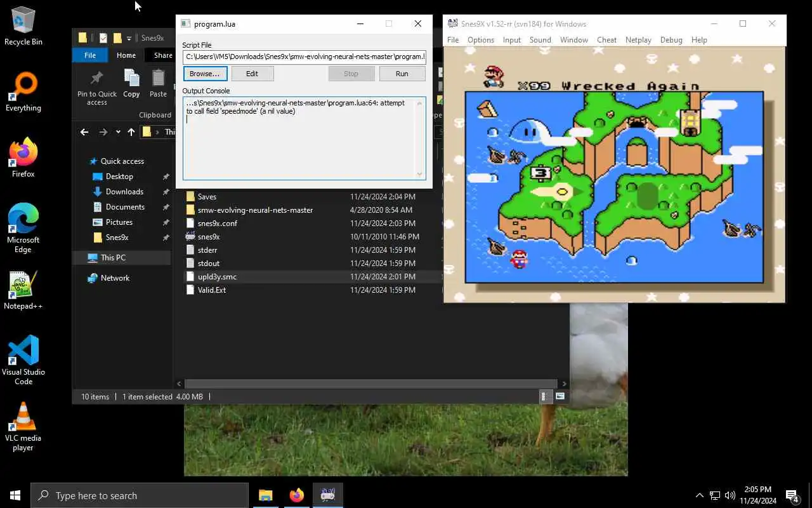Open the File tab in Explorer
This screenshot has height=508, width=812.
click(90, 55)
